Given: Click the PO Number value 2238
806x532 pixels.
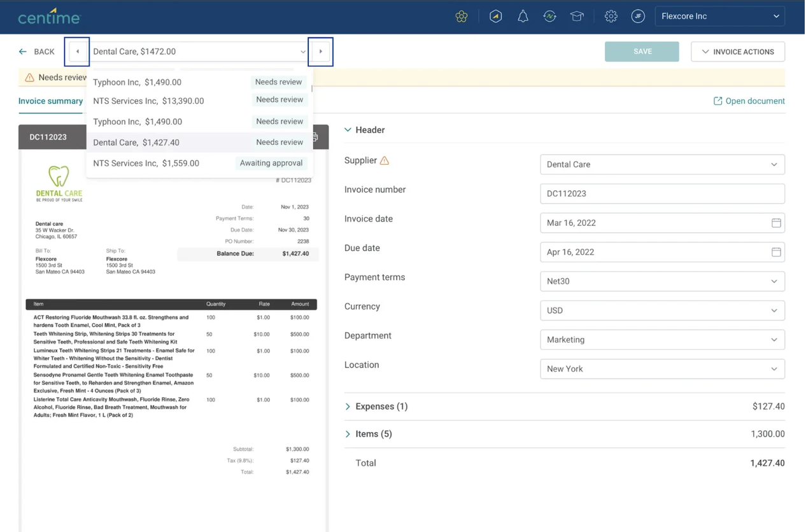Looking at the screenshot, I should (x=303, y=241).
